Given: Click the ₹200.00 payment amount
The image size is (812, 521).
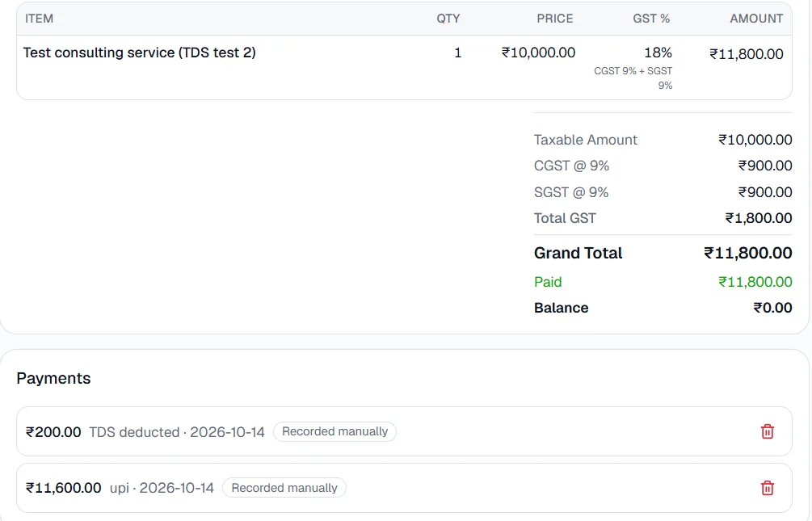Looking at the screenshot, I should pos(53,432).
